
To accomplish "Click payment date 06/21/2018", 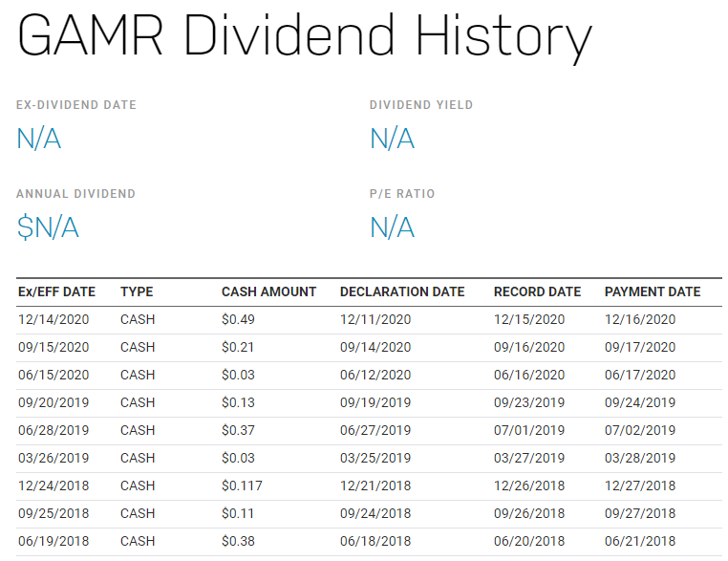I will coord(640,541).
